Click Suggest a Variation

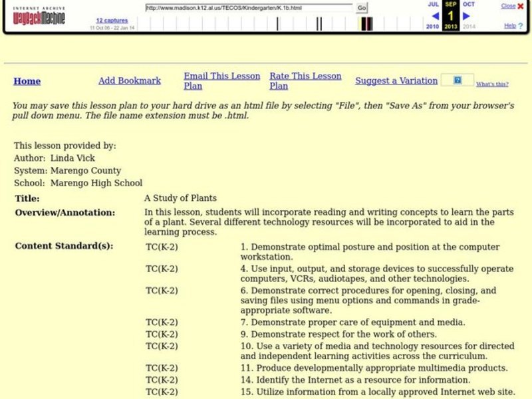[395, 81]
